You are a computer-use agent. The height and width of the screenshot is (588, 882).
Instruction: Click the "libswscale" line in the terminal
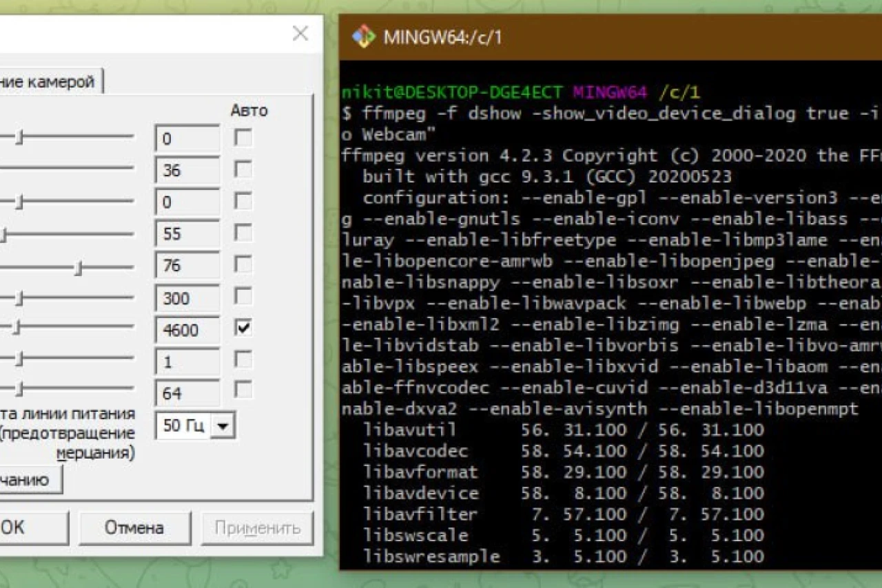click(x=564, y=536)
